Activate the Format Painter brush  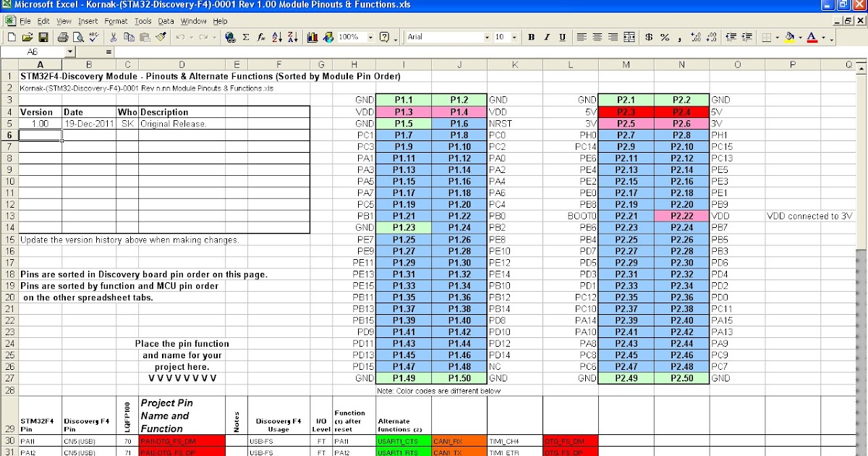(x=161, y=37)
